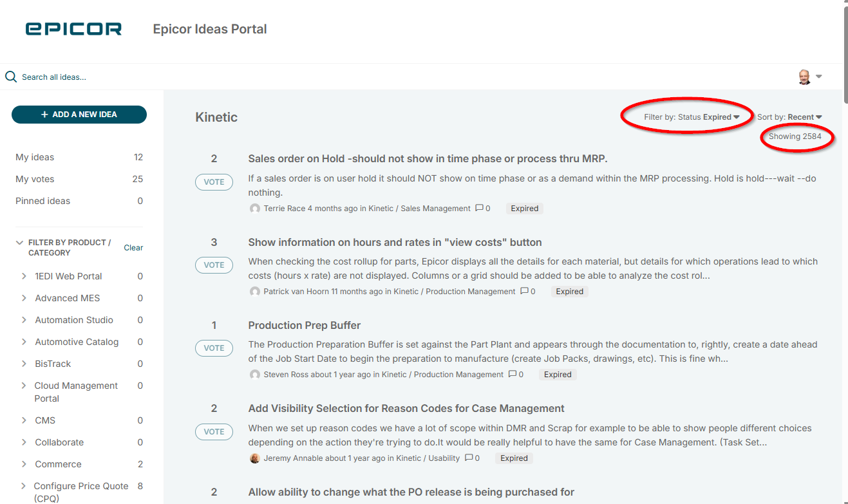Open the Filter by Status Expired dropdown
This screenshot has height=504, width=848.
[692, 117]
